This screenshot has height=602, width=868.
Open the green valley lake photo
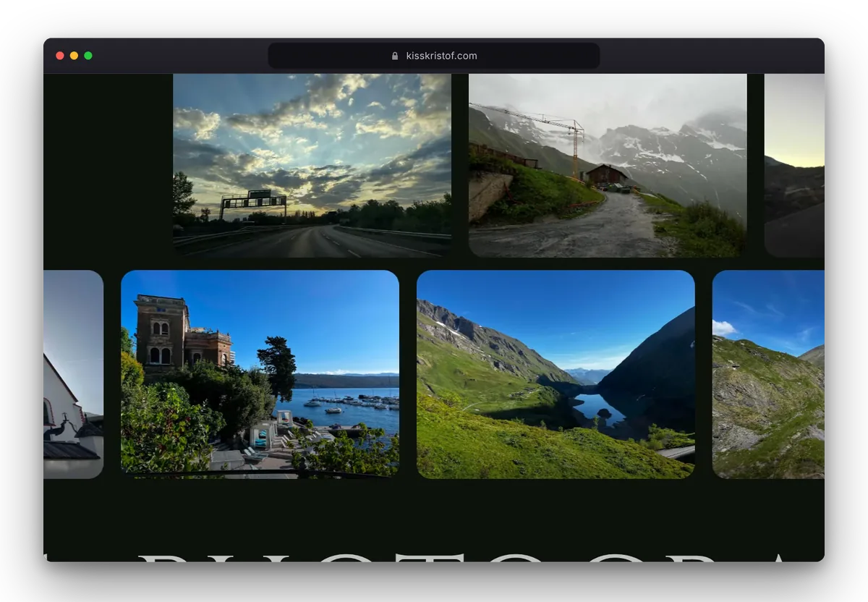556,374
